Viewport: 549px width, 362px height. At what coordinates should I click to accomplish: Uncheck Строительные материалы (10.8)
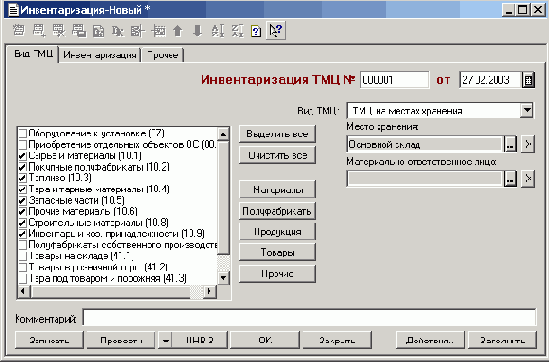23,223
